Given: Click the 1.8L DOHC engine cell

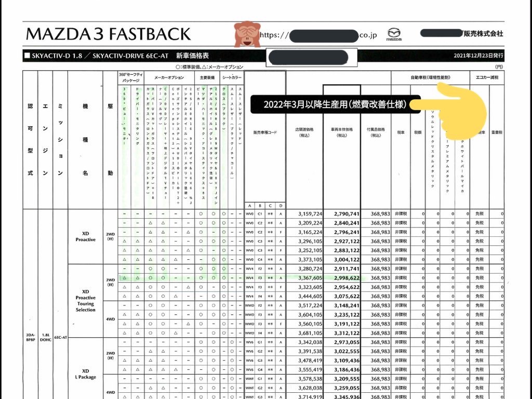Looking at the screenshot, I should coord(46,337).
